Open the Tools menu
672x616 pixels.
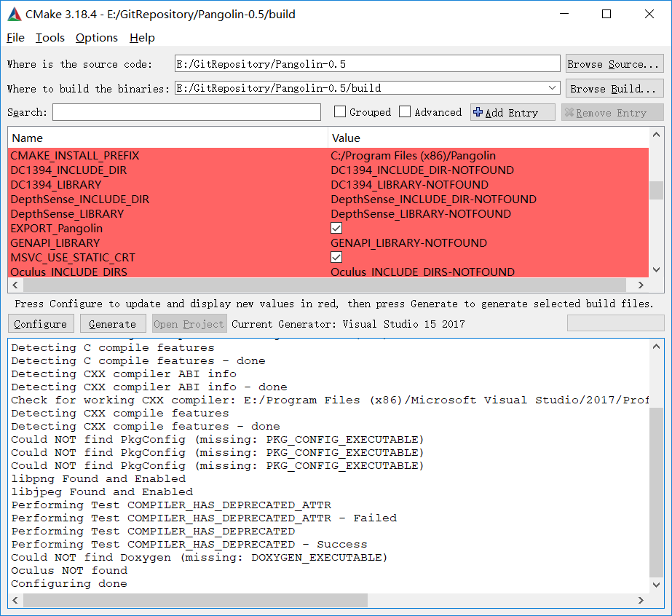click(x=50, y=37)
